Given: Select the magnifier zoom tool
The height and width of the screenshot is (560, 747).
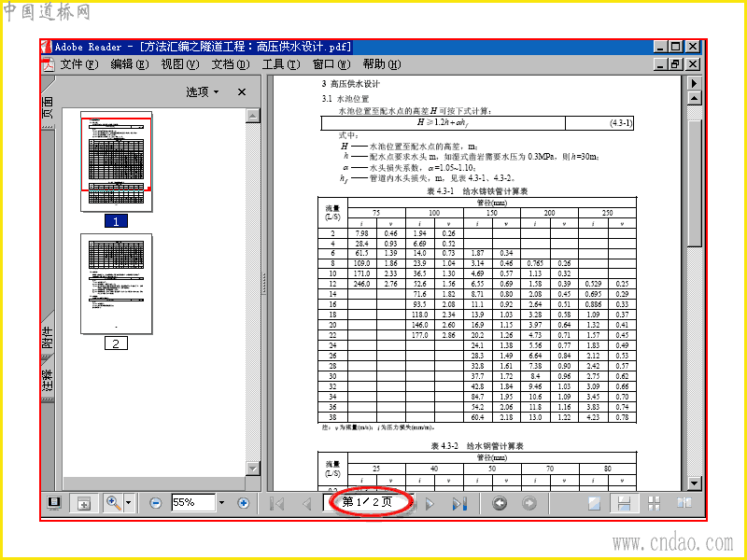Looking at the screenshot, I should point(113,503).
